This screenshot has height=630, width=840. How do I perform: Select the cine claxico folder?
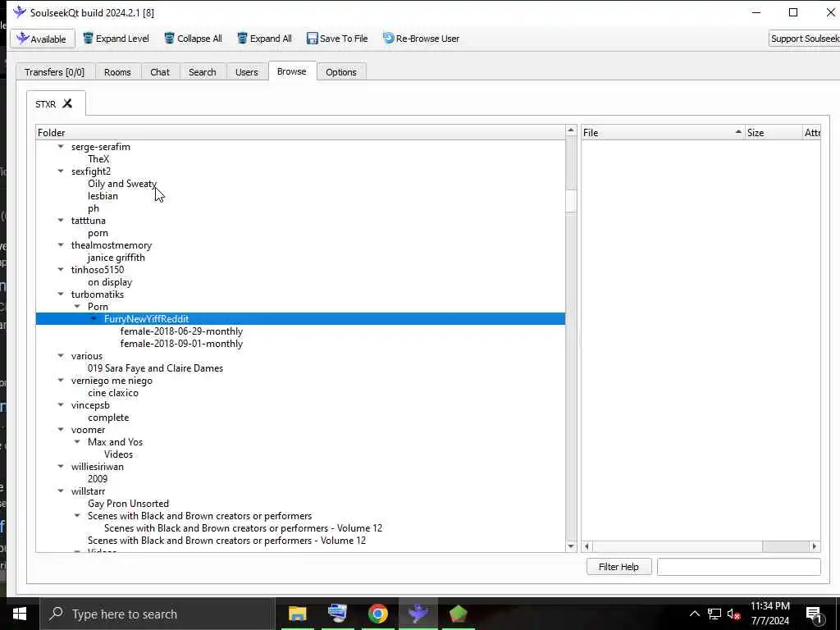[x=113, y=393]
